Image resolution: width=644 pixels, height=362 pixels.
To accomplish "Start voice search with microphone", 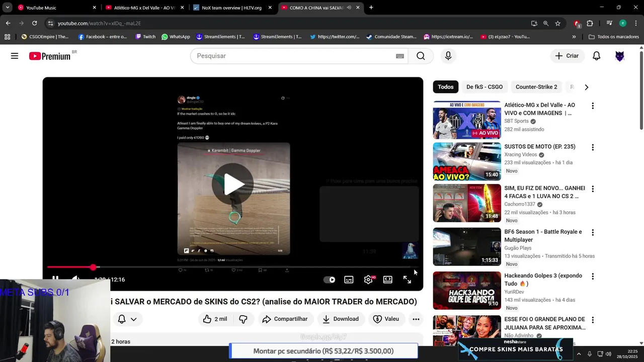I will point(448,56).
